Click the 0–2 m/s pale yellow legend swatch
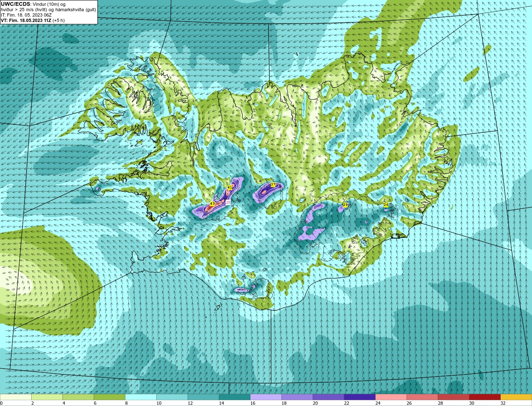 coord(16,397)
